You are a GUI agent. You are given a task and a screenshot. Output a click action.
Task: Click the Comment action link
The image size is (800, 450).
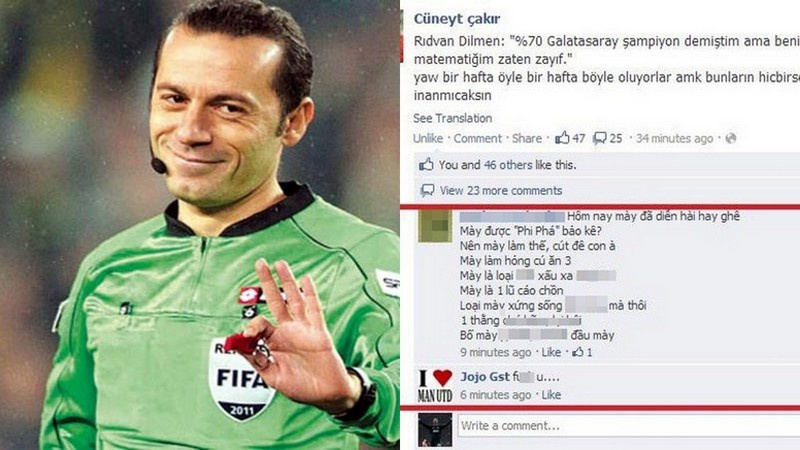pos(478,138)
